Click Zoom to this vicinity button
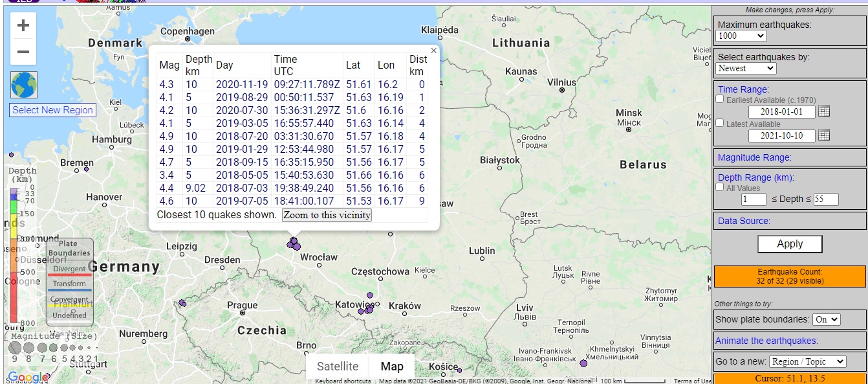The width and height of the screenshot is (868, 384). pos(327,215)
